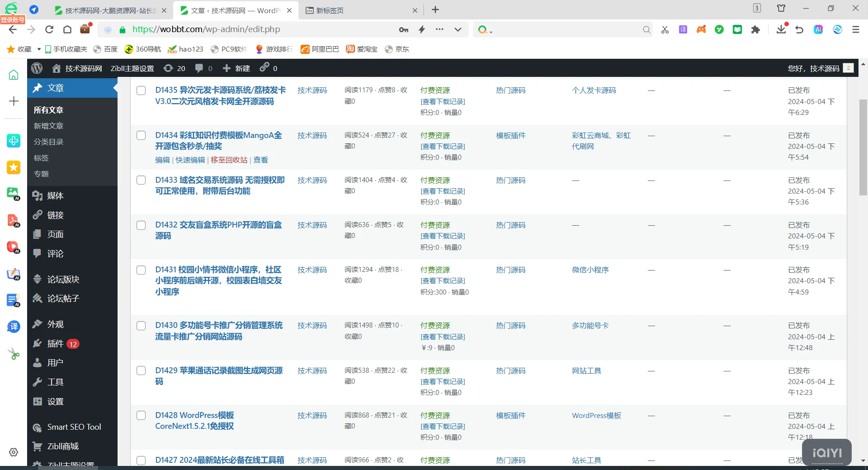
Task: Expand the address bar dropdown chevron
Action: 458,29
